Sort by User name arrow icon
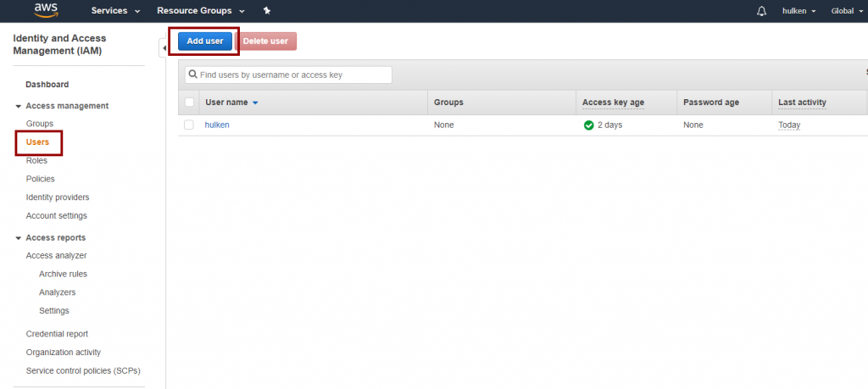This screenshot has height=389, width=868. pos(255,103)
